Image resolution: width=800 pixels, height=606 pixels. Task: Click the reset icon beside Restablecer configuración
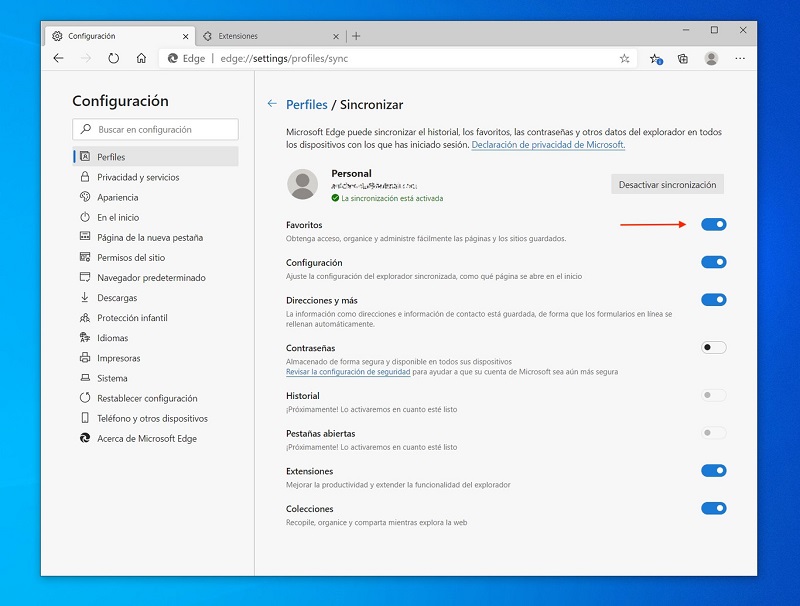85,397
